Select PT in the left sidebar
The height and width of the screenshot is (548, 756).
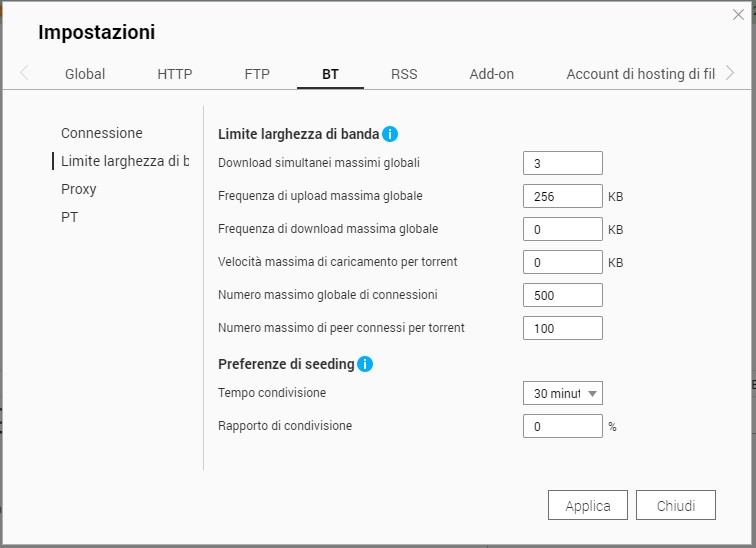click(x=70, y=217)
